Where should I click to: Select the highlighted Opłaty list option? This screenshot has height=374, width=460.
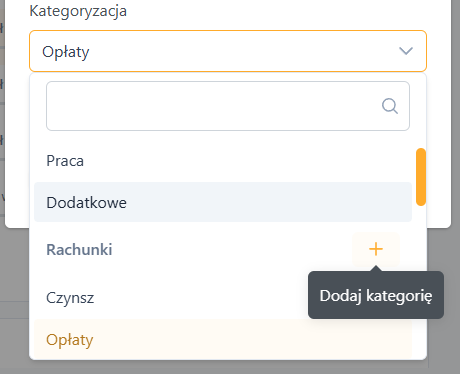pos(223,340)
